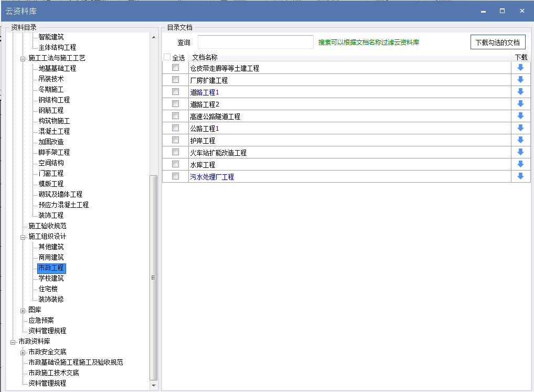Viewport: 534px width, 392px height.
Task: Collapse the 施工组织设计 tree node
Action: pyautogui.click(x=23, y=237)
